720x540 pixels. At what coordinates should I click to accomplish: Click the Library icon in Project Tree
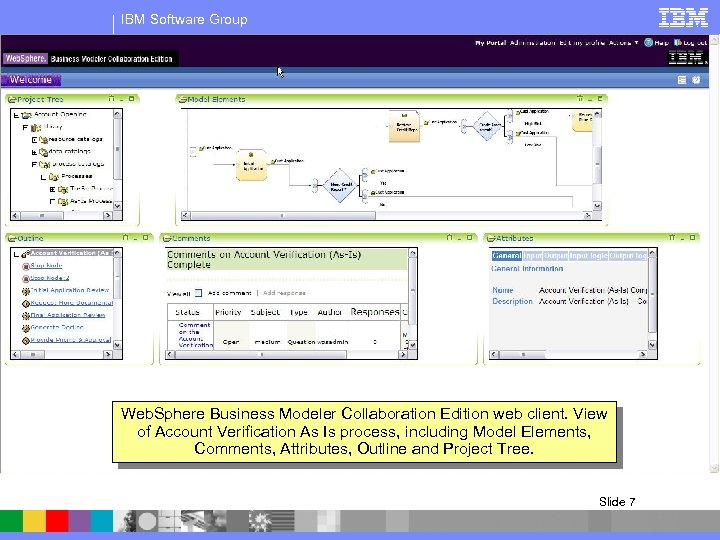click(x=36, y=128)
